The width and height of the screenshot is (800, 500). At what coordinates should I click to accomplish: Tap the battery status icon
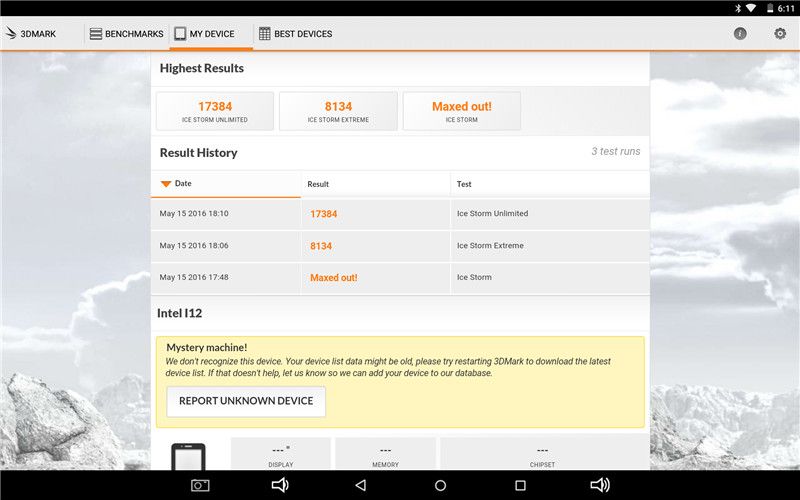pos(770,8)
